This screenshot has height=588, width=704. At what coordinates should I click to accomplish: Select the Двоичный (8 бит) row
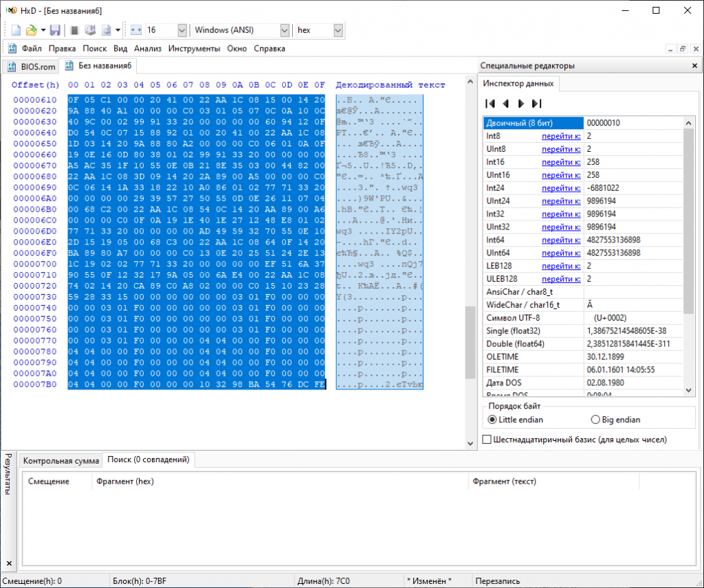[583, 123]
